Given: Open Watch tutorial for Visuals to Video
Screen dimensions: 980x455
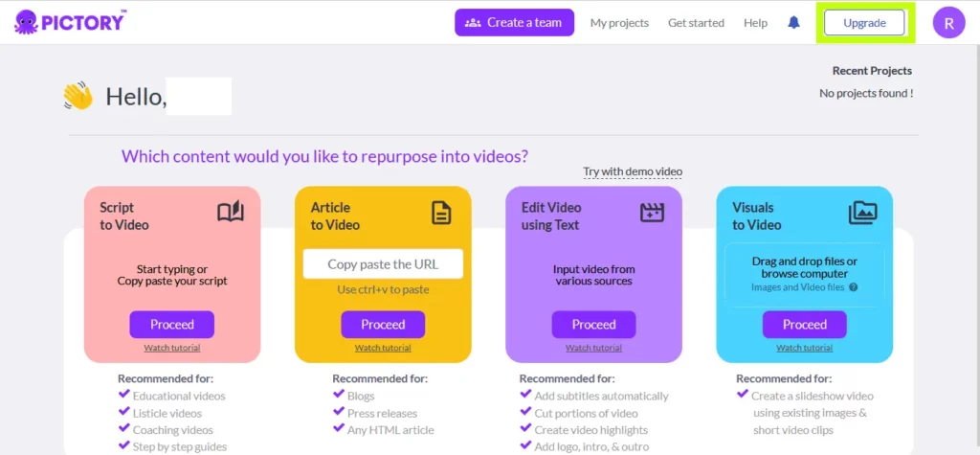Looking at the screenshot, I should 804,348.
